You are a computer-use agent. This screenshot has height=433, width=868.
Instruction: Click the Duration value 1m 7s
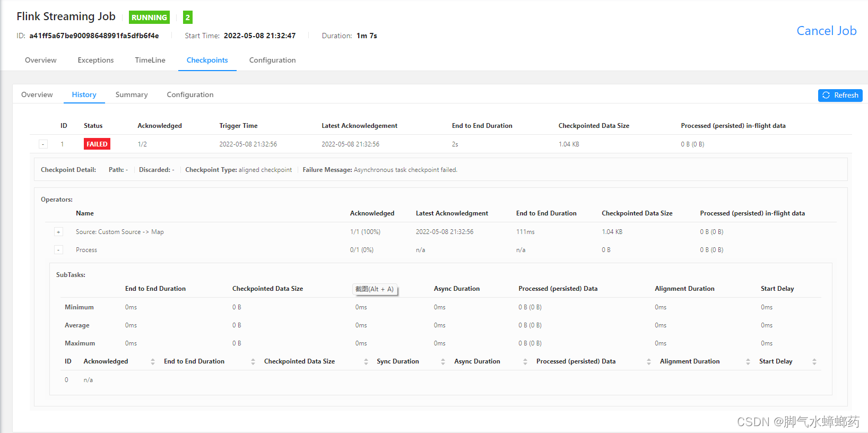[367, 36]
